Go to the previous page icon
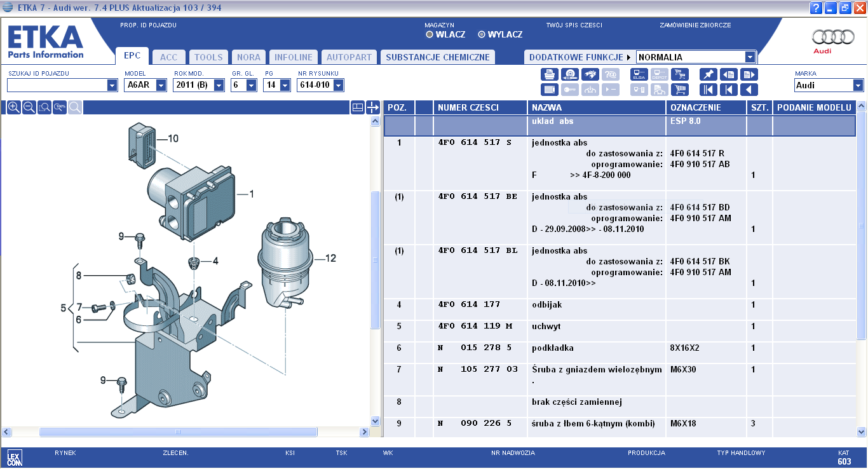This screenshot has width=868, height=469. click(729, 74)
